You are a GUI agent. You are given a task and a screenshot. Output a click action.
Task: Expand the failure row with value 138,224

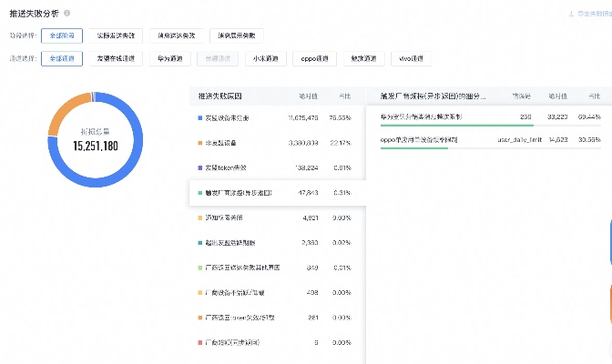point(273,168)
